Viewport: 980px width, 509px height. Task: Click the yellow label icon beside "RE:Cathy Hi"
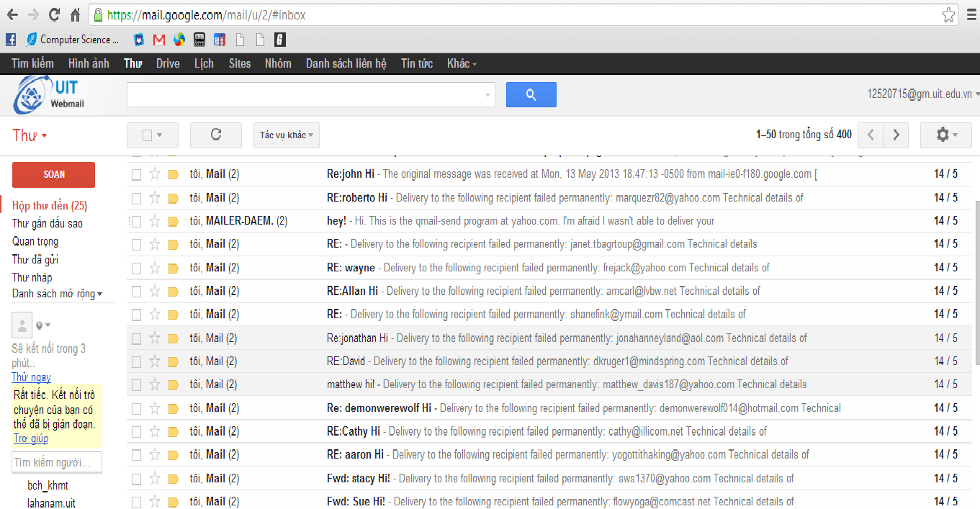[x=172, y=431]
